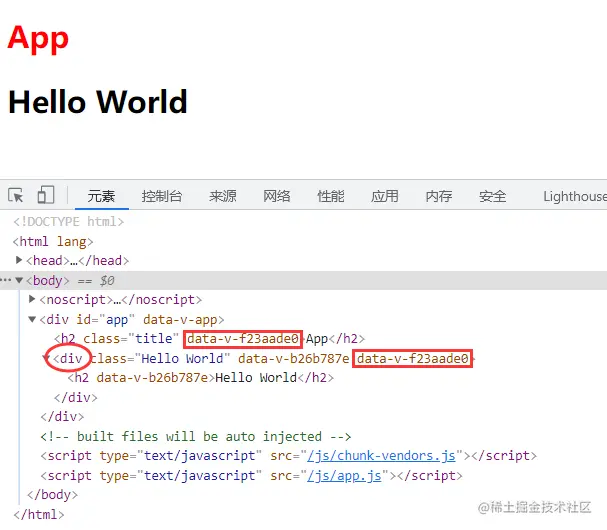The height and width of the screenshot is (530, 607).
Task: Click the data-v-app attribute text
Action: coord(180,319)
